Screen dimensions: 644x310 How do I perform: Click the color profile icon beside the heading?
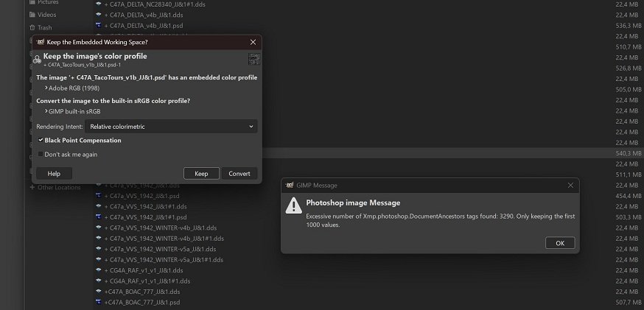click(x=37, y=60)
